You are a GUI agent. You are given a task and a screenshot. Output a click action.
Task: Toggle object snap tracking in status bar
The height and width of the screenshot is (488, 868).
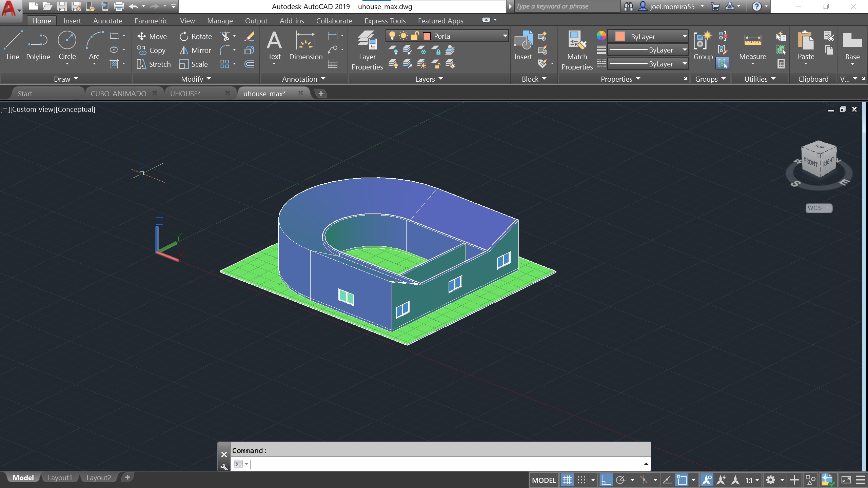pyautogui.click(x=667, y=480)
